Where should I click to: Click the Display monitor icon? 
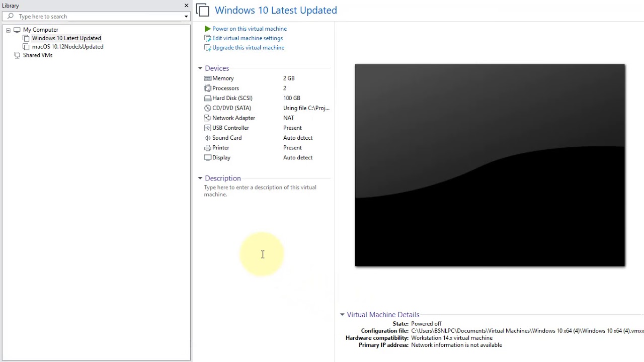(207, 157)
